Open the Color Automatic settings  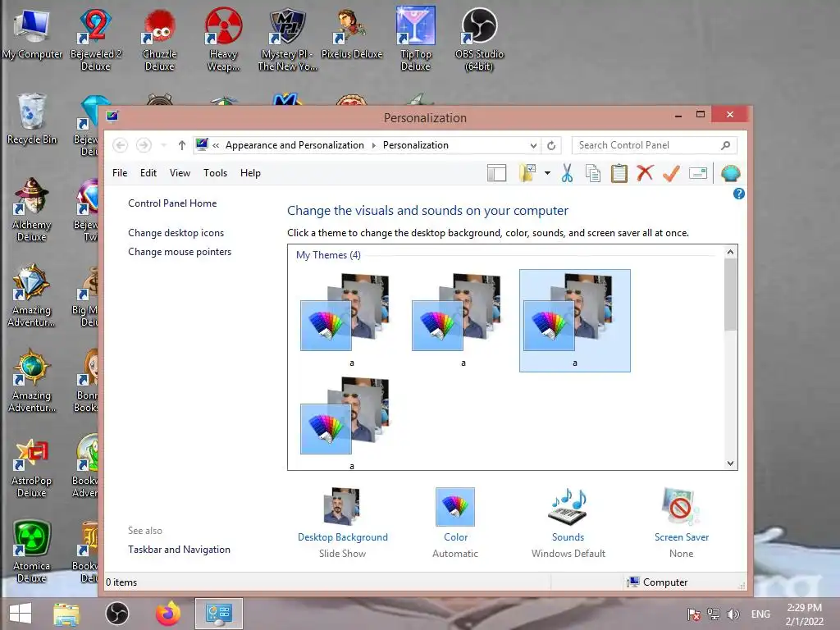[x=455, y=523]
